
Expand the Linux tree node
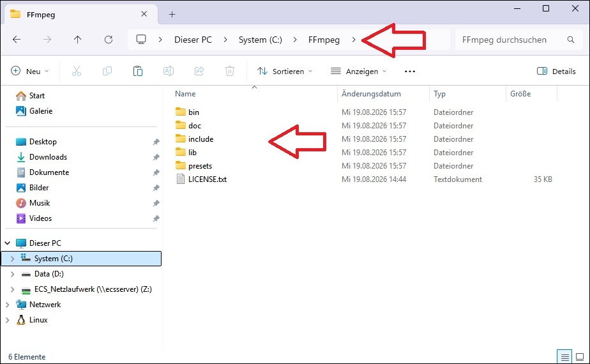tap(7, 320)
